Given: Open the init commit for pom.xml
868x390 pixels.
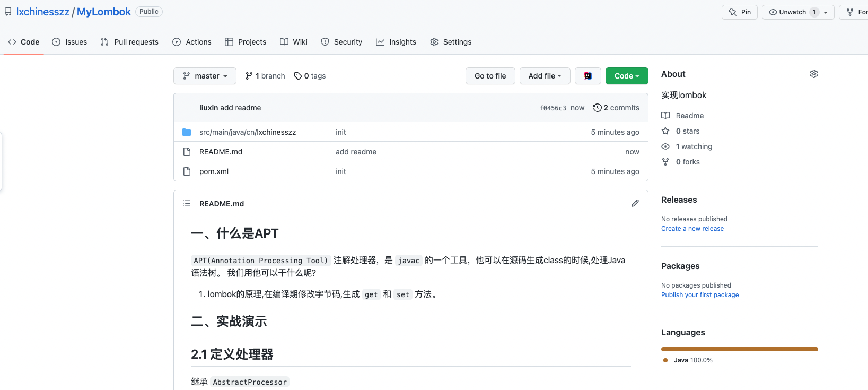Looking at the screenshot, I should click(341, 171).
